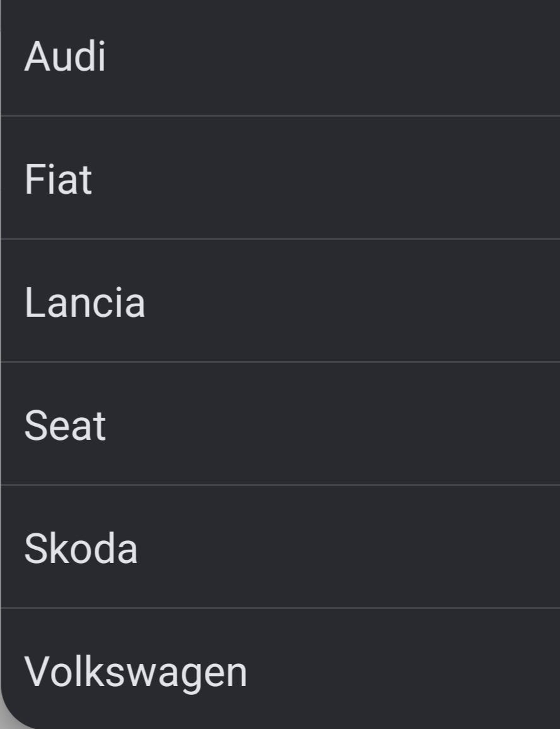Set the car make to Fiat
The height and width of the screenshot is (729, 560).
(x=58, y=179)
